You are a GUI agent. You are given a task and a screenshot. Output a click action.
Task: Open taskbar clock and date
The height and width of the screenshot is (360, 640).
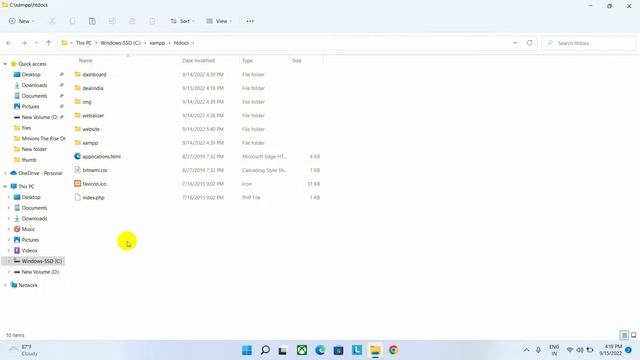[x=611, y=350]
